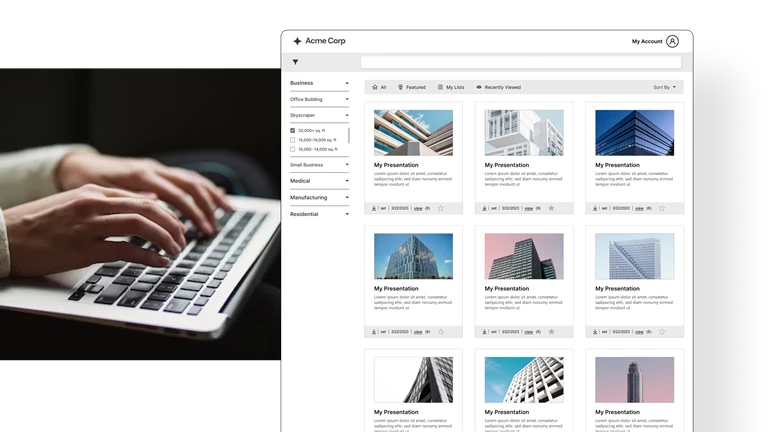
Task: Expand the Office Building filter
Action: [x=347, y=99]
